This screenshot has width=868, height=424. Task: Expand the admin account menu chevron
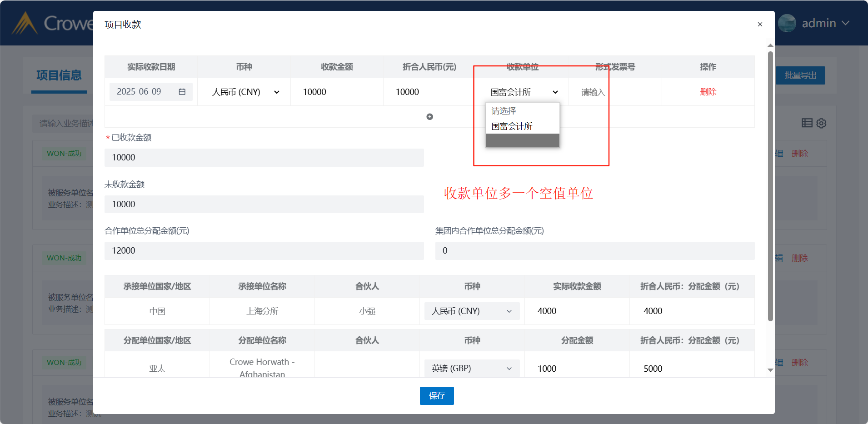(845, 23)
